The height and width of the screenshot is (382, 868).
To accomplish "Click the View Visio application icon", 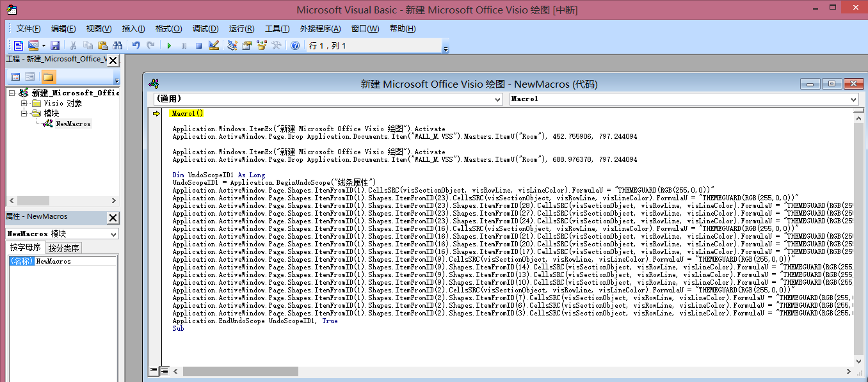I will pos(18,45).
